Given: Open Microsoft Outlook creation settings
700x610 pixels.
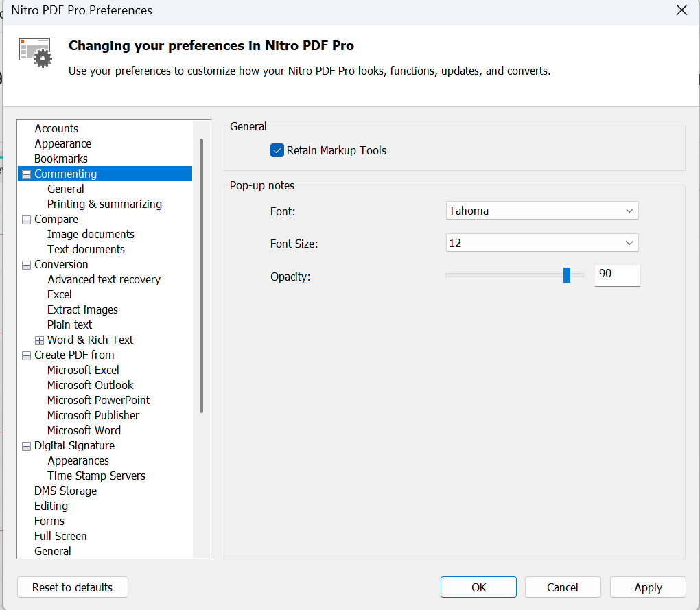Looking at the screenshot, I should [x=90, y=385].
